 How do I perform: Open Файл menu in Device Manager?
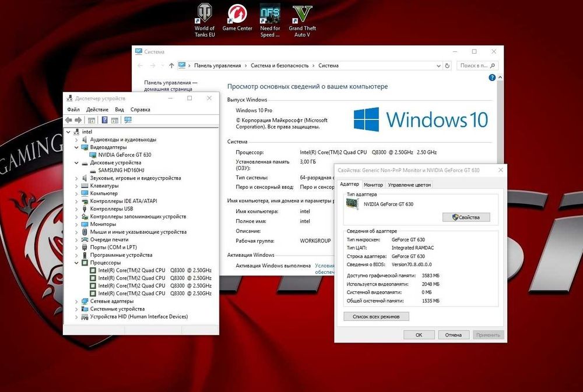pyautogui.click(x=73, y=110)
